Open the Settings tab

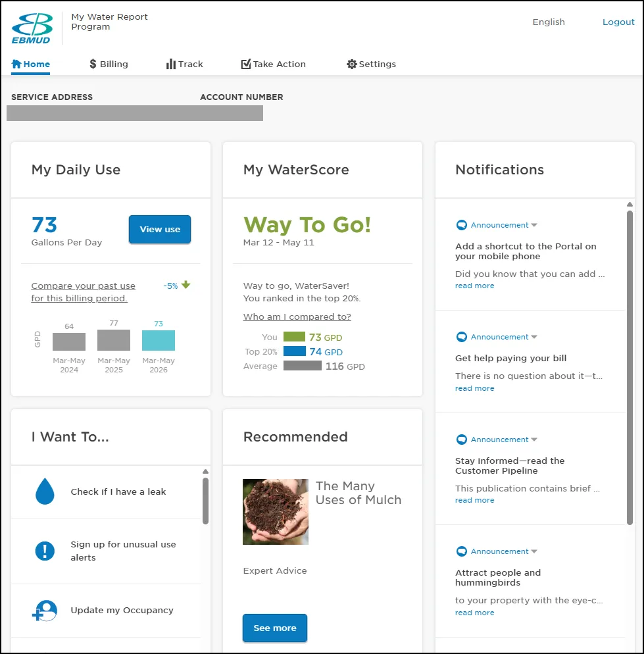point(371,64)
